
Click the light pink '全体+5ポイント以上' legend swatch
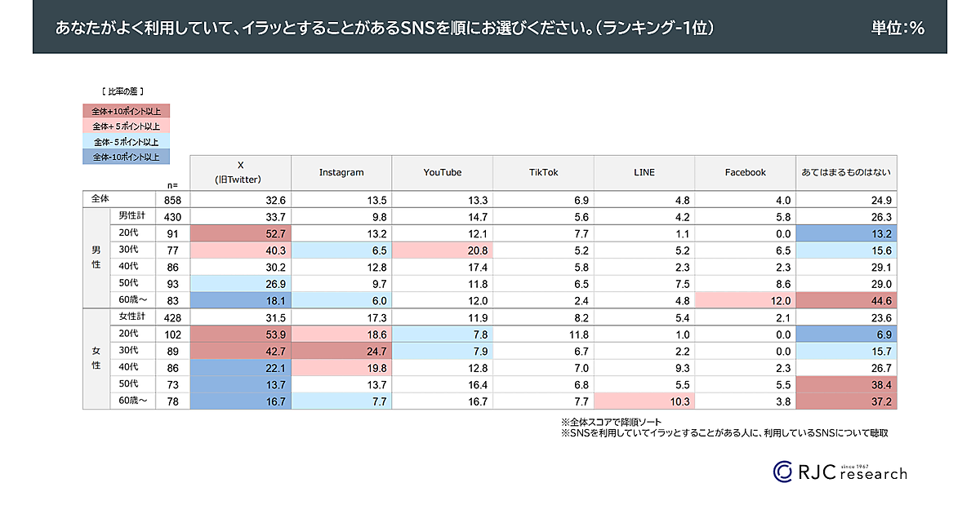coord(126,126)
